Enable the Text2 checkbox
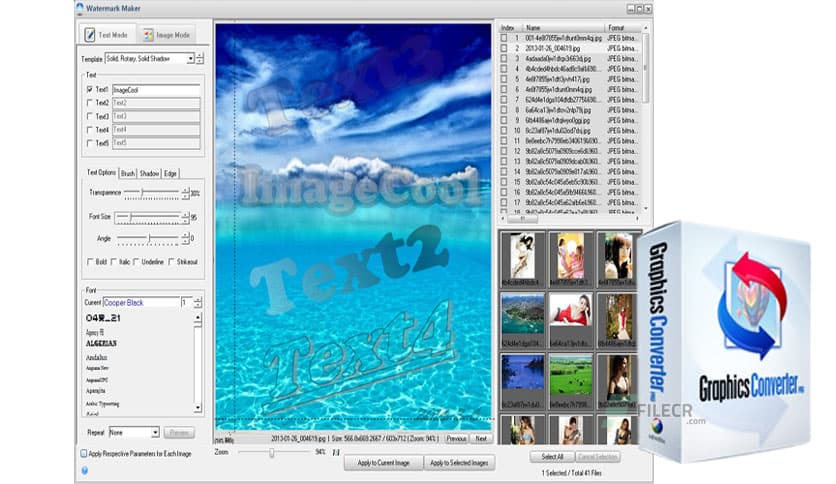 click(x=90, y=103)
